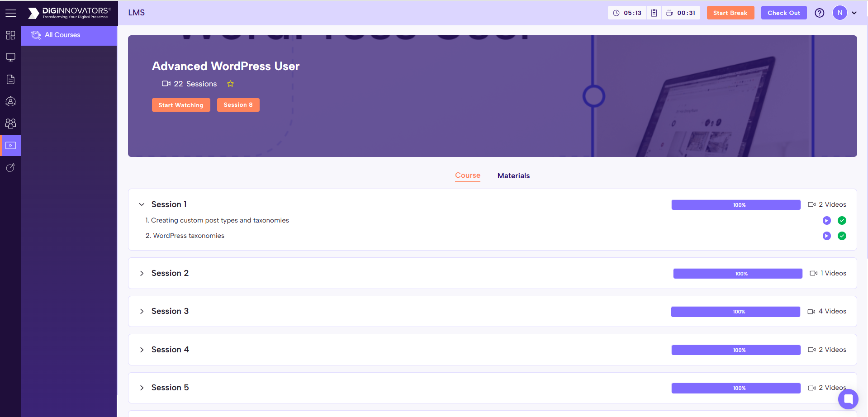
Task: Open the hamburger menu in the top bar
Action: point(10,13)
